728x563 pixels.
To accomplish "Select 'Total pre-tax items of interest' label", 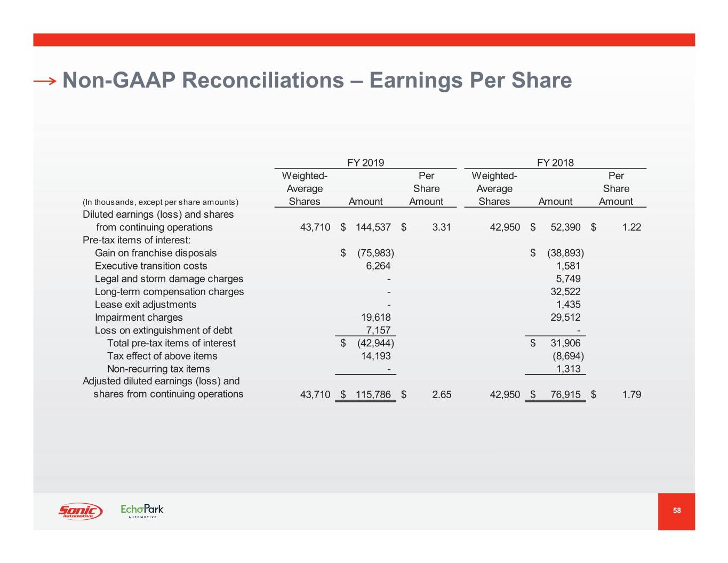I will (171, 343).
